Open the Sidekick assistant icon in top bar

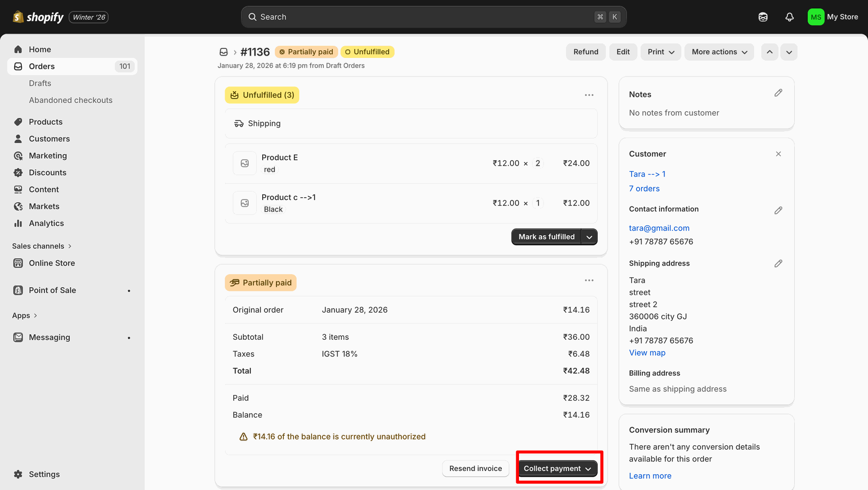tap(763, 17)
